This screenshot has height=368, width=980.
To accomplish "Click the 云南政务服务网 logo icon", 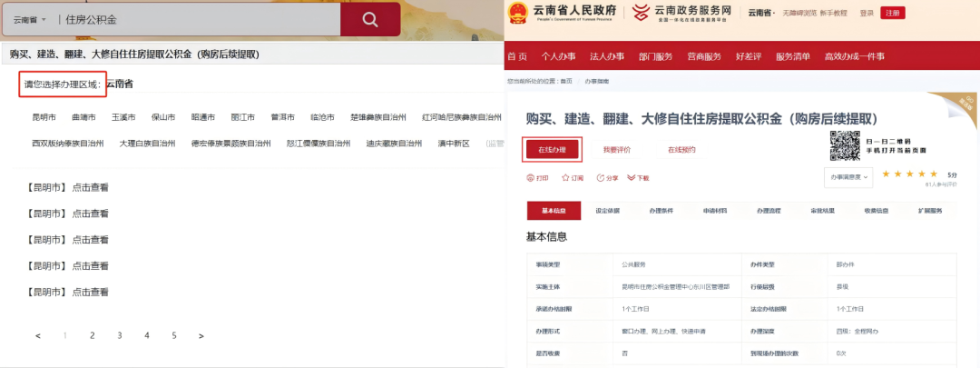I will pyautogui.click(x=641, y=13).
